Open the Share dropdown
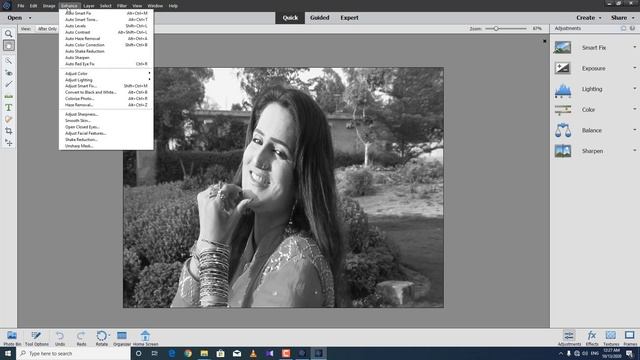Screen dimensions: 640x360 [622, 18]
